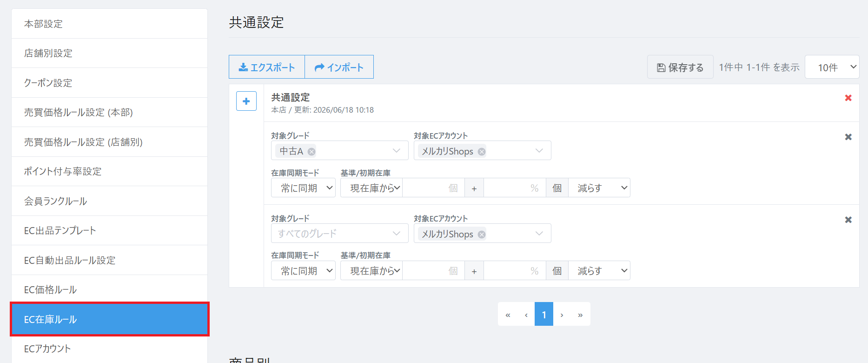Select 売買価格ルール設定 (店舗別) in the sidebar
The image size is (868, 363).
(109, 142)
